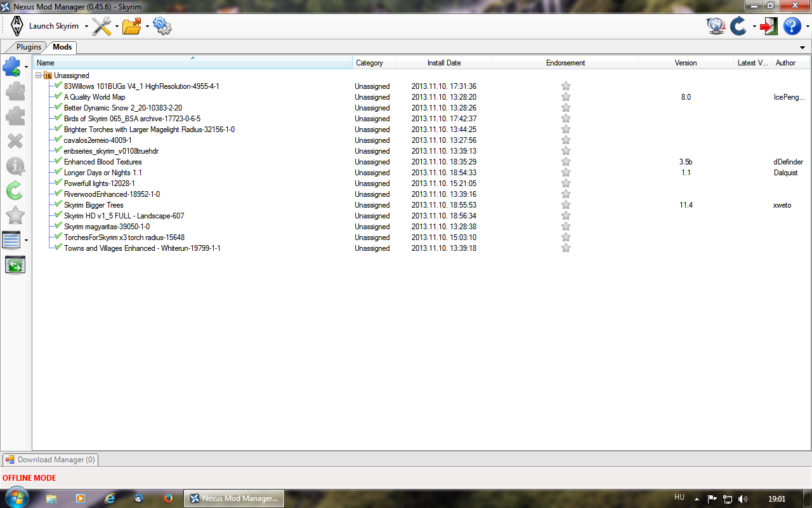
Task: Open the Launch Skyrim dropdown arrow
Action: (x=86, y=26)
